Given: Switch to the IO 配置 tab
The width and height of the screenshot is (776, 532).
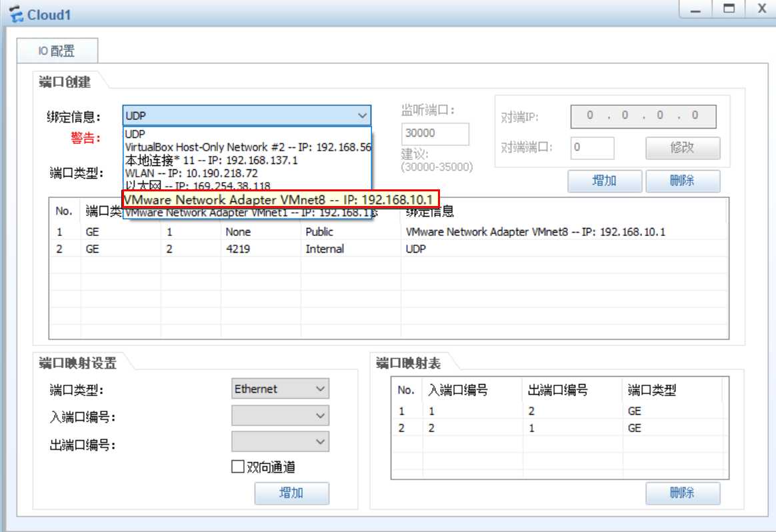Looking at the screenshot, I should pos(57,51).
